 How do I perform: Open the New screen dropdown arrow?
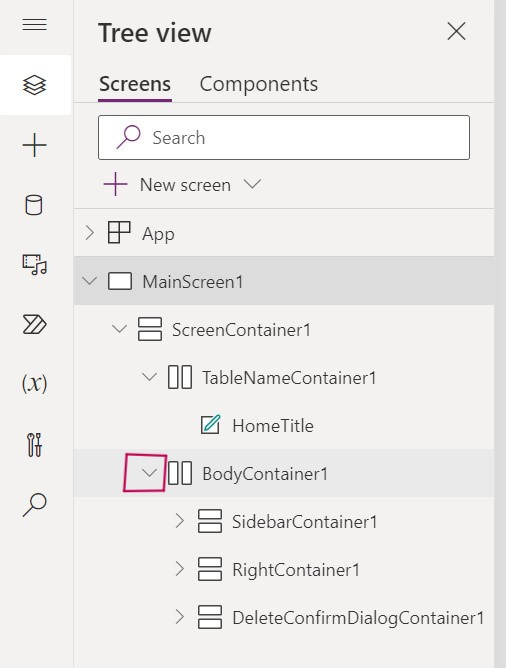[252, 184]
